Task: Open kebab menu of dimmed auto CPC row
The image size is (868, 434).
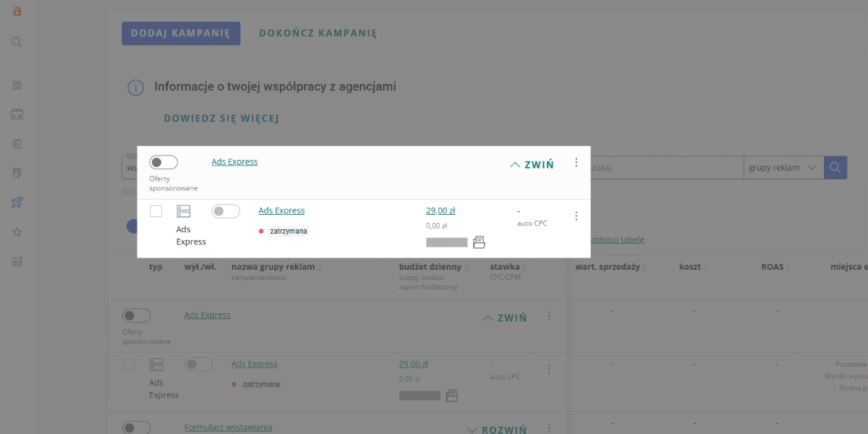Action: tap(549, 369)
